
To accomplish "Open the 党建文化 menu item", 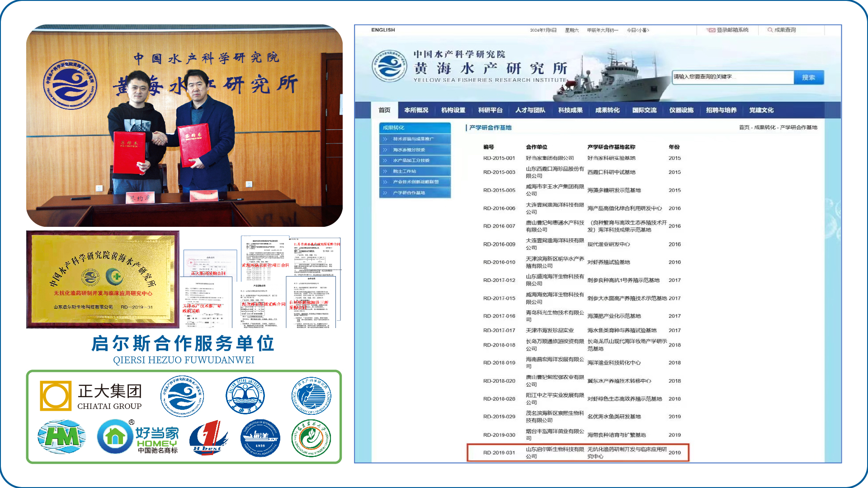I will tap(761, 110).
